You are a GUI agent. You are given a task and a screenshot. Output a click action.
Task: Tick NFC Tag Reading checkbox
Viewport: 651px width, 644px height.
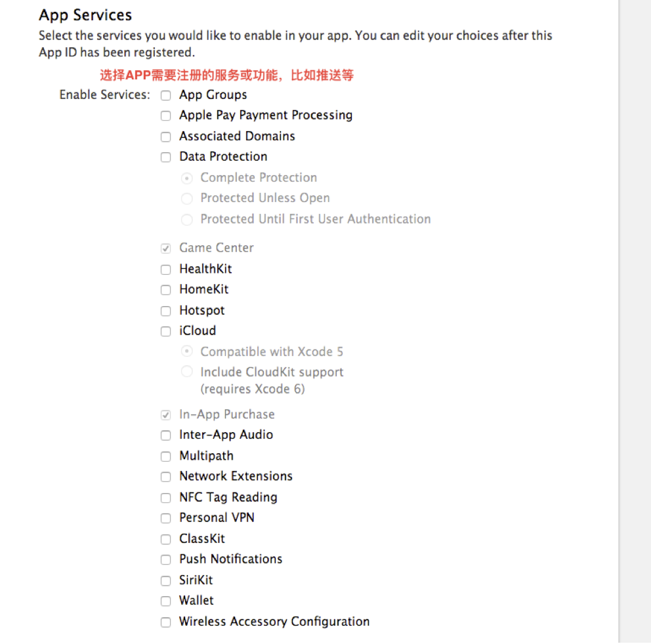point(165,498)
